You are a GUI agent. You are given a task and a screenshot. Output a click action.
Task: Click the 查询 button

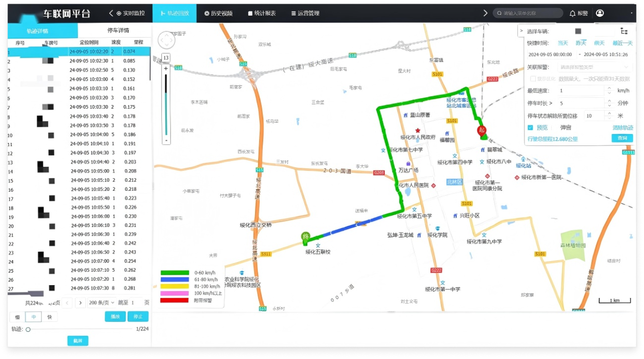622,138
